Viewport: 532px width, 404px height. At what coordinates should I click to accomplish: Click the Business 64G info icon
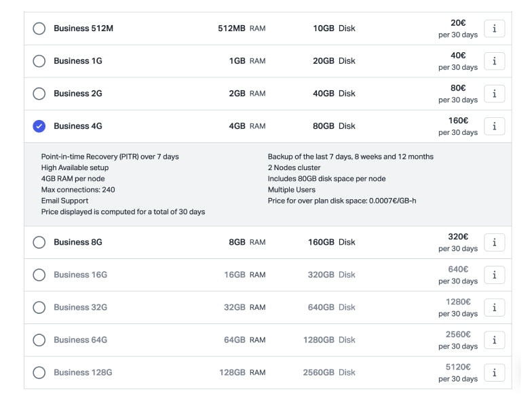click(x=494, y=340)
